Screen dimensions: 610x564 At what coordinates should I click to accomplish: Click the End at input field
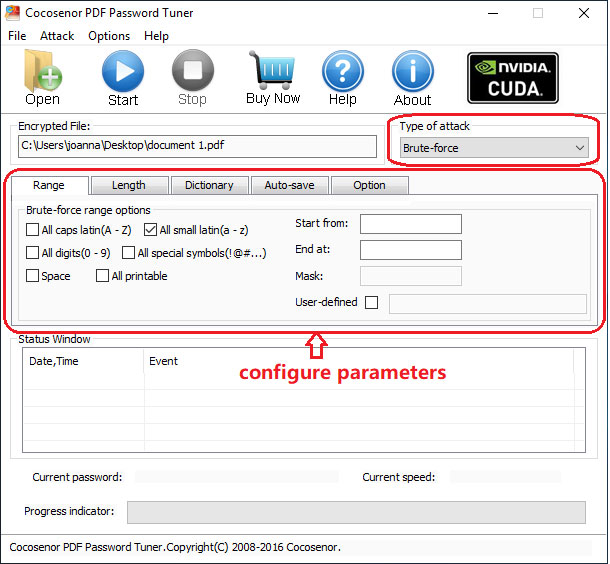pos(411,250)
